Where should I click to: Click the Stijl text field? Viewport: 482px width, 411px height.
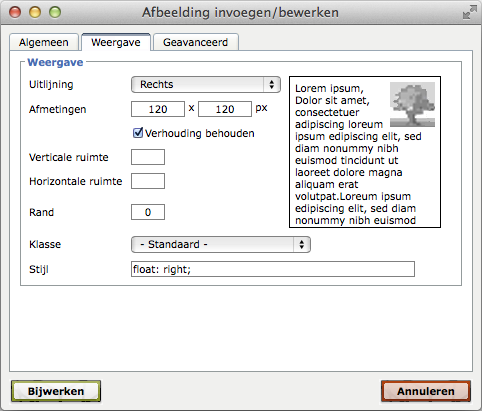pos(273,269)
